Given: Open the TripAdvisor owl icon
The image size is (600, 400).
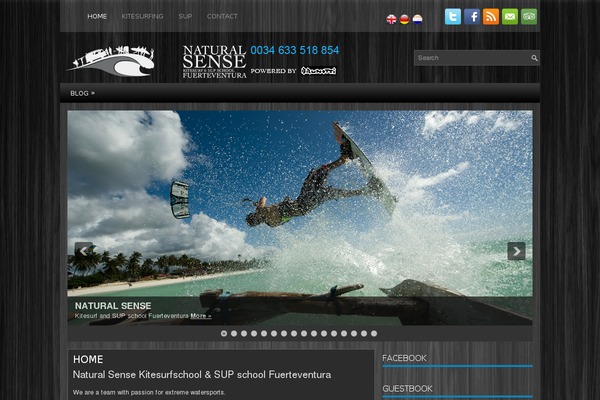Looking at the screenshot, I should [529, 17].
